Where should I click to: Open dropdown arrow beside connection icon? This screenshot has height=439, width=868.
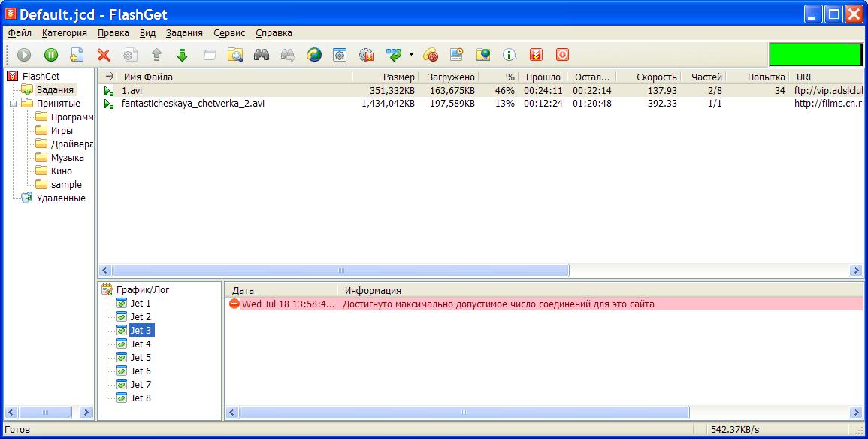click(x=411, y=55)
